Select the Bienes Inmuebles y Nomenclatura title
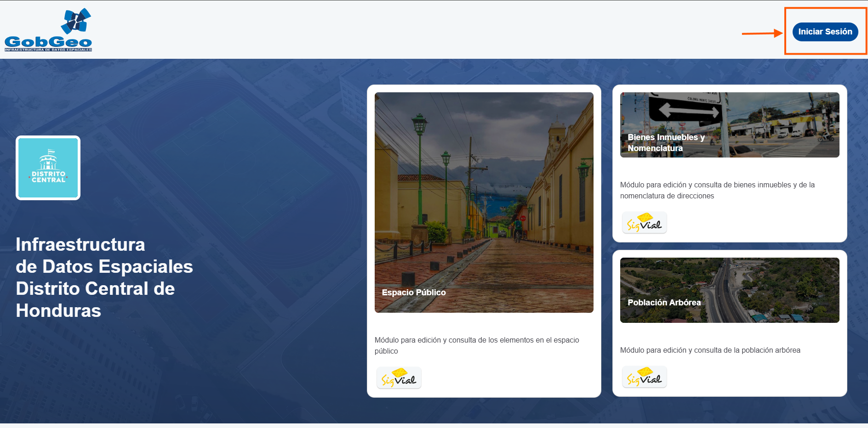Image resolution: width=868 pixels, height=428 pixels. [666, 143]
